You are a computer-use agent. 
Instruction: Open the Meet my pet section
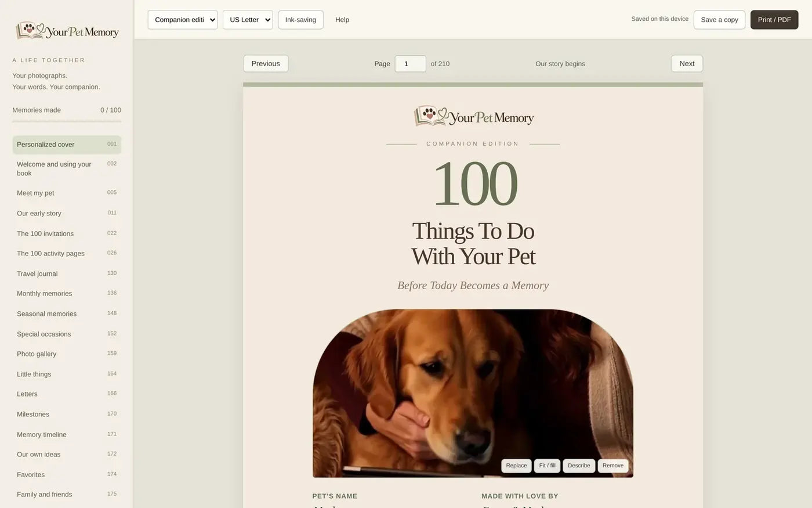pos(67,193)
